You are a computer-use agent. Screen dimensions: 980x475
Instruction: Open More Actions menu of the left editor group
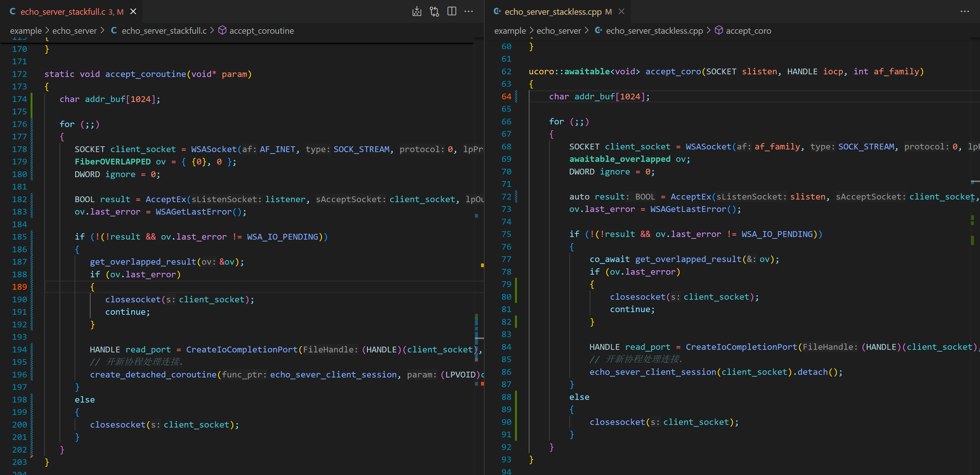click(x=469, y=11)
